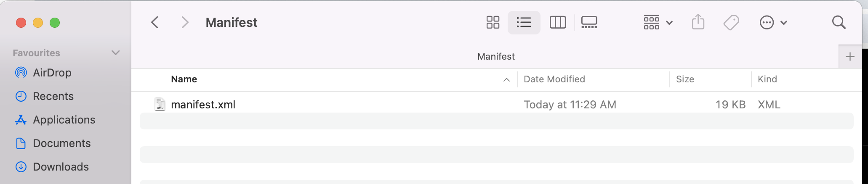This screenshot has width=868, height=184.
Task: Switch to icon grid view
Action: click(493, 22)
